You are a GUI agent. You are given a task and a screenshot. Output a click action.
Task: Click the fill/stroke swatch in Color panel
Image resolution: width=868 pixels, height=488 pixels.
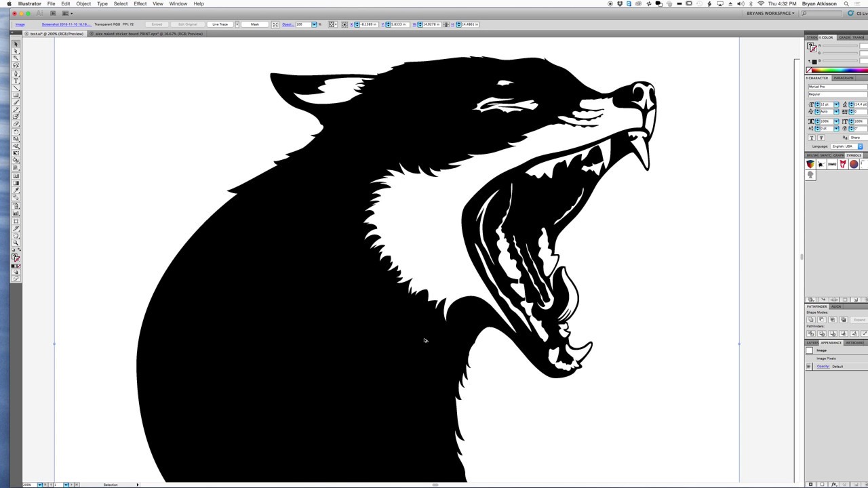(x=812, y=47)
